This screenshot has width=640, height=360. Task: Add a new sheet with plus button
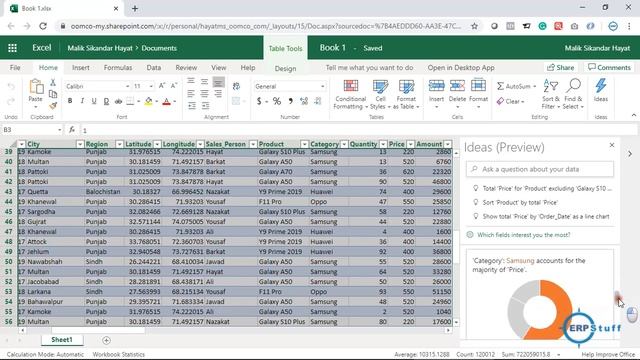tap(106, 340)
